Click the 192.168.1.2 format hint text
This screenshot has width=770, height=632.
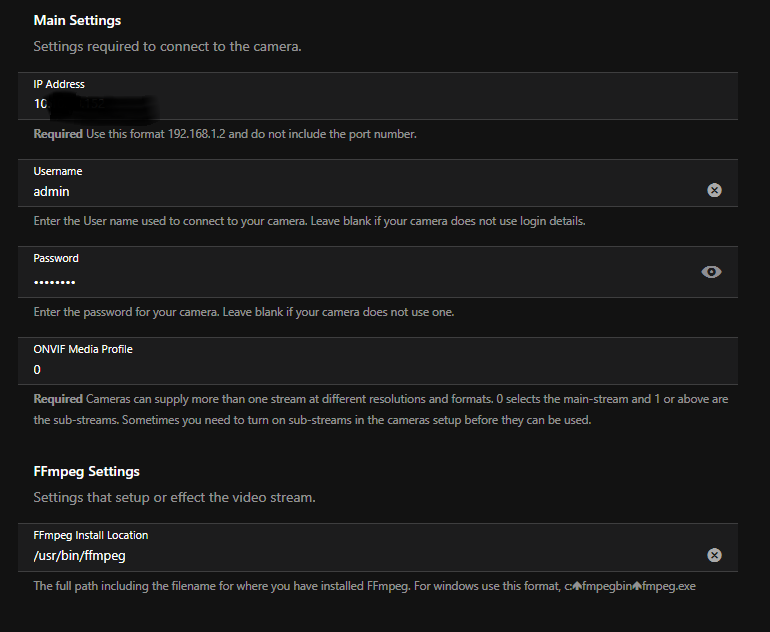coord(225,134)
